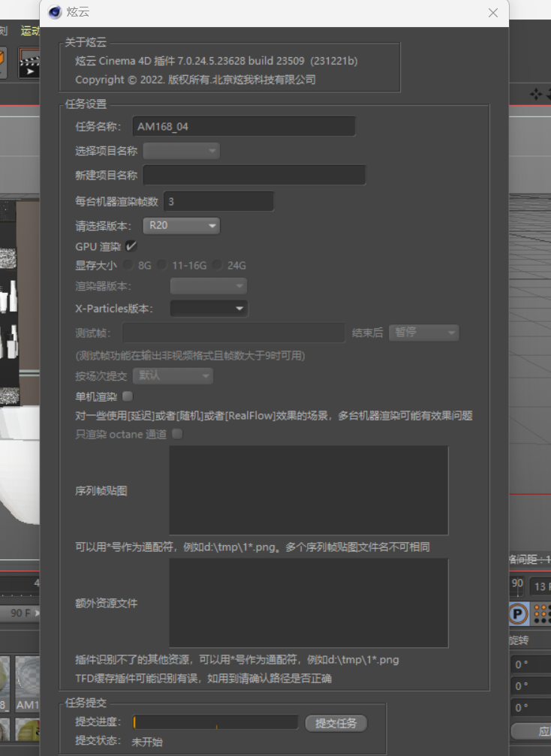The height and width of the screenshot is (756, 551).
Task: Select the 11-16G video memory option
Action: [x=162, y=265]
